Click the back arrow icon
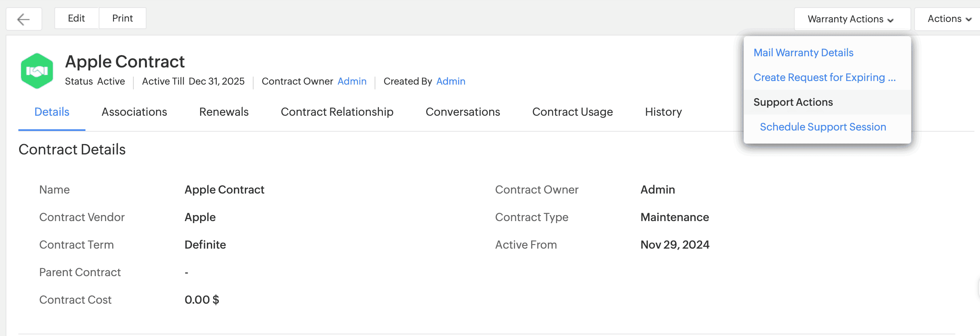Screen dimensions: 980x336 click(24, 19)
